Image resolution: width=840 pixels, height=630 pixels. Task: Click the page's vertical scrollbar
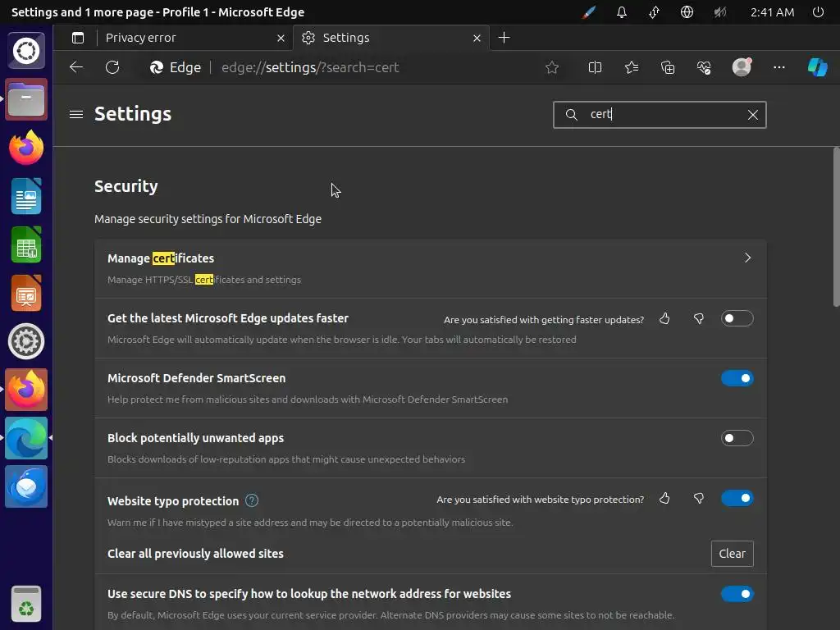point(836,230)
